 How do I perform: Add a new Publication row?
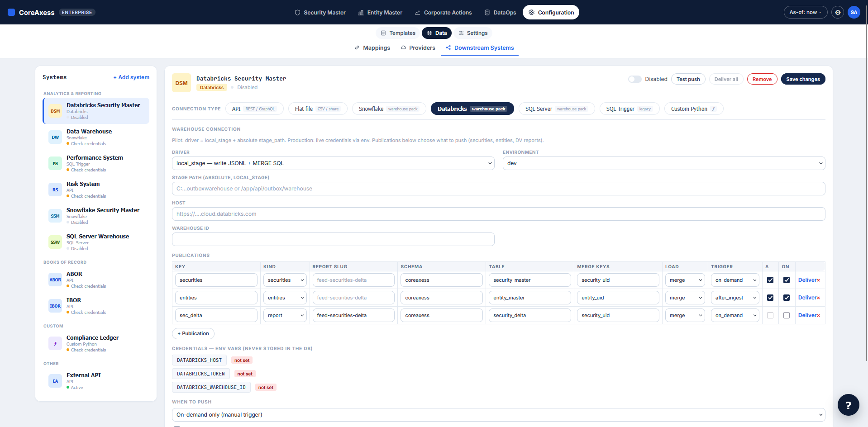pyautogui.click(x=193, y=334)
